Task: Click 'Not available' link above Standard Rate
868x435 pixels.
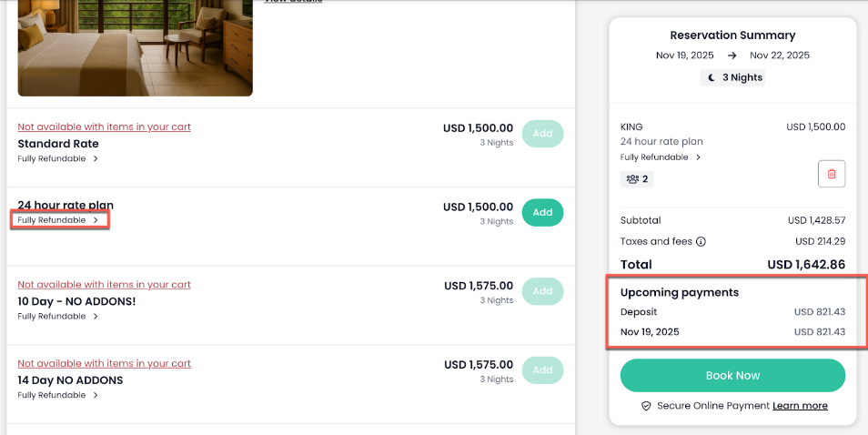Action: tap(104, 127)
